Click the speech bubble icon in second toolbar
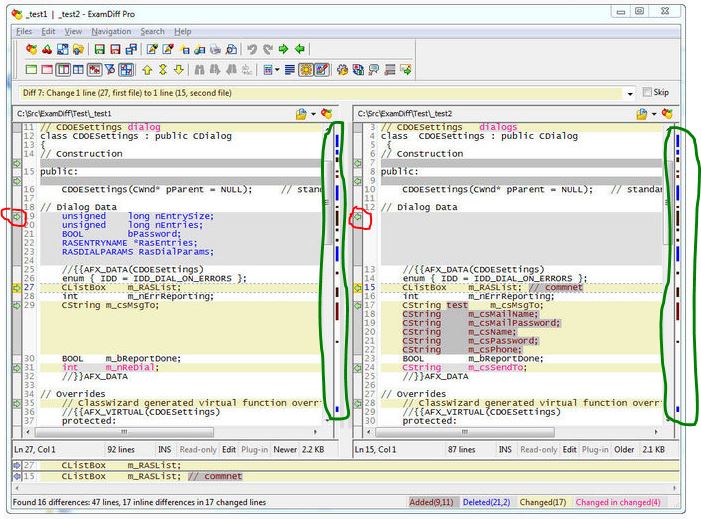This screenshot has width=701, height=519. click(374, 70)
